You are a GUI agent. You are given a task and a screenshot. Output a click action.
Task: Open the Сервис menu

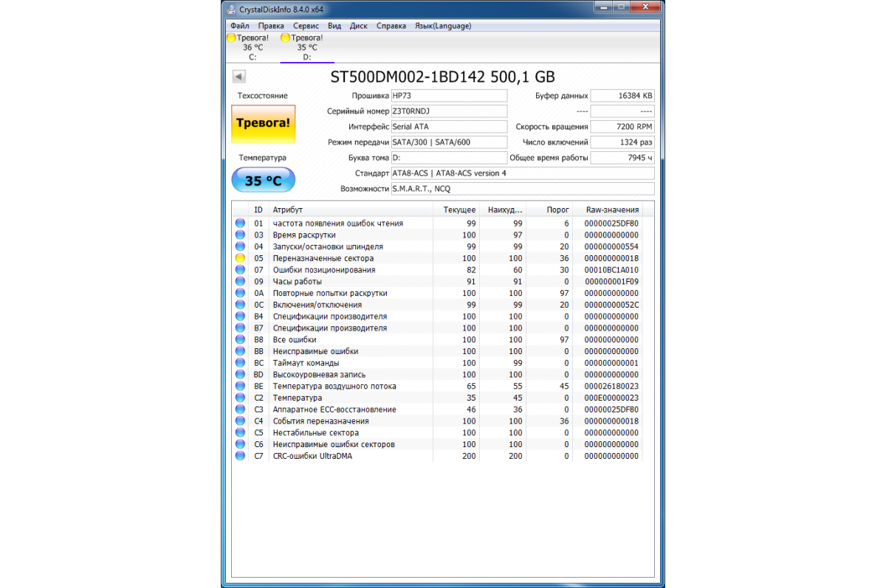pyautogui.click(x=306, y=26)
